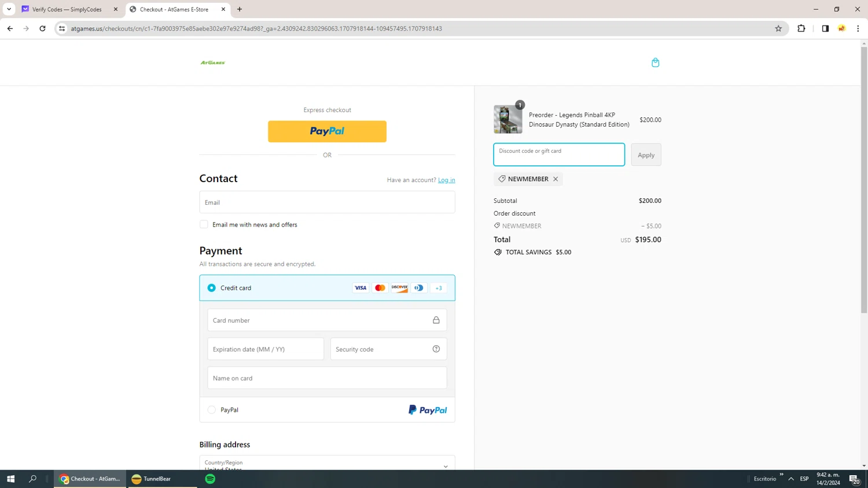Viewport: 868px width, 488px height.
Task: Open the browser extensions puzzle icon
Action: point(801,28)
